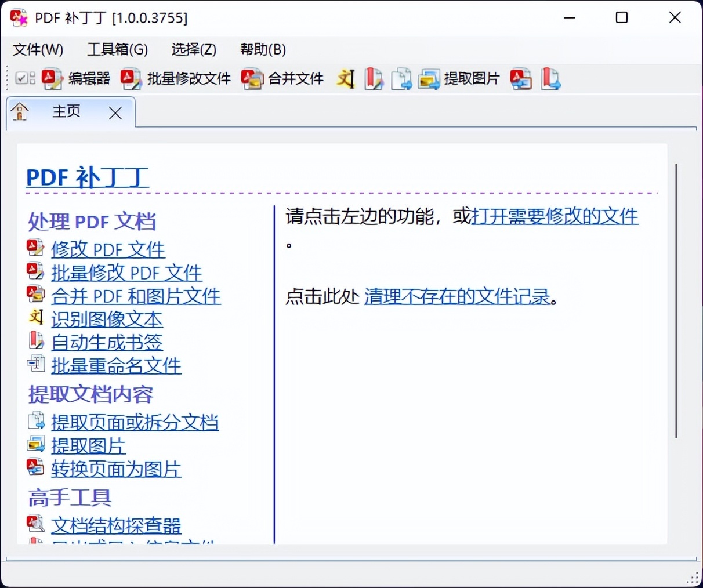This screenshot has height=588, width=703.
Task: Open the 帮助(B) menu
Action: 263,50
